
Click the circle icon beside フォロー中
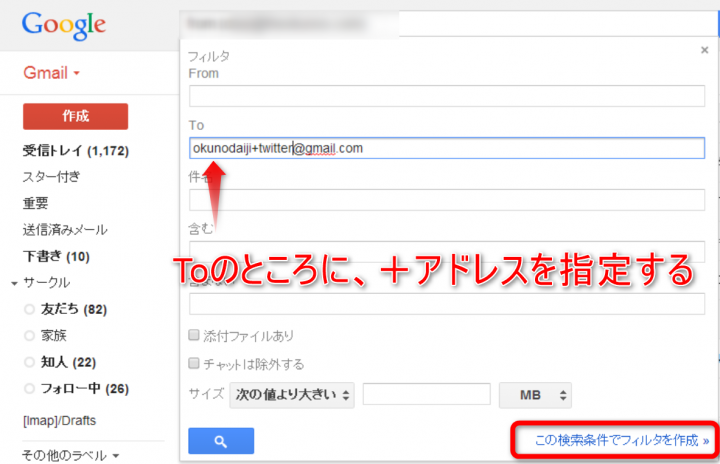29,389
